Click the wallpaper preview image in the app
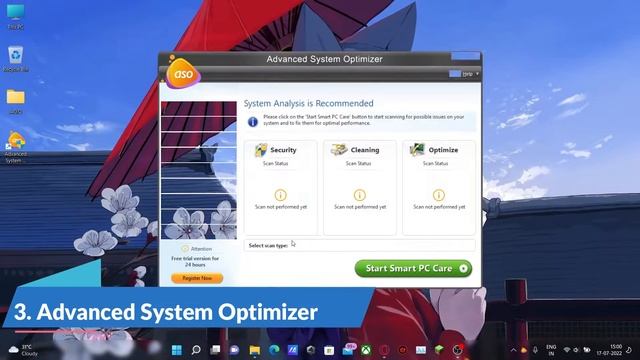The width and height of the screenshot is (640, 360). click(199, 170)
